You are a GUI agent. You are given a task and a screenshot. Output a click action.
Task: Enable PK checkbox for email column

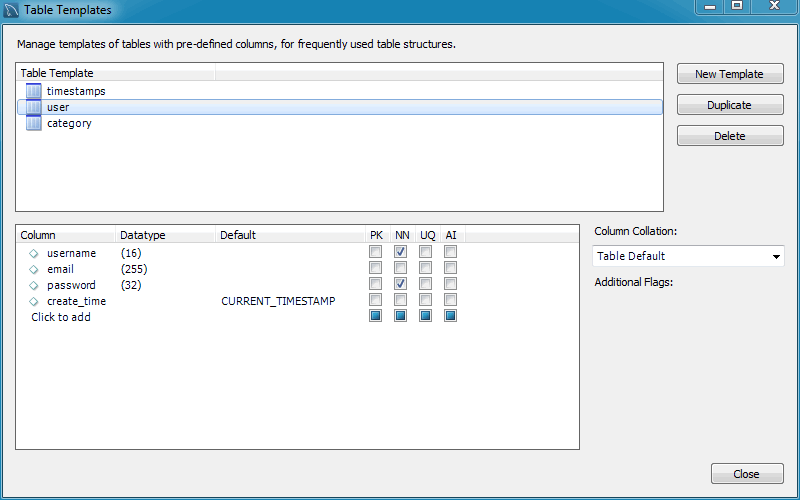tap(375, 269)
